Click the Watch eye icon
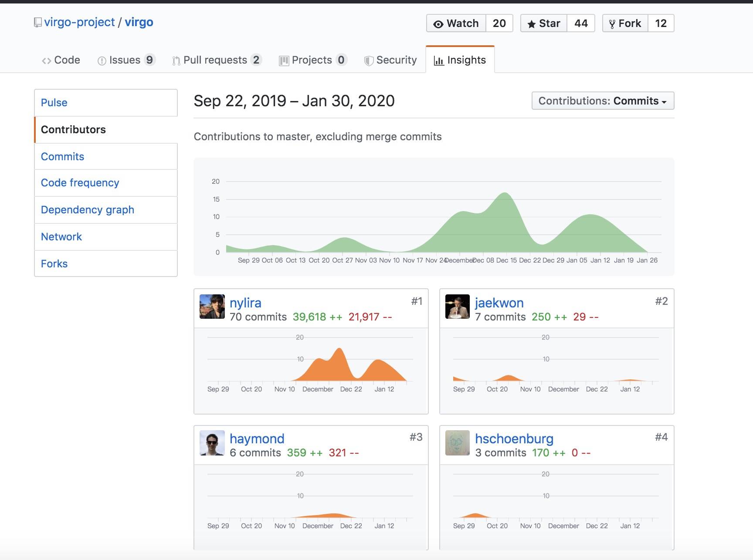 [x=438, y=24]
